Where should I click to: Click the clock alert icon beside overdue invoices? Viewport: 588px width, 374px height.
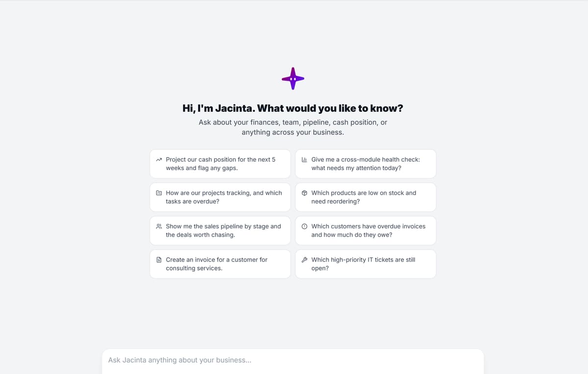point(304,226)
